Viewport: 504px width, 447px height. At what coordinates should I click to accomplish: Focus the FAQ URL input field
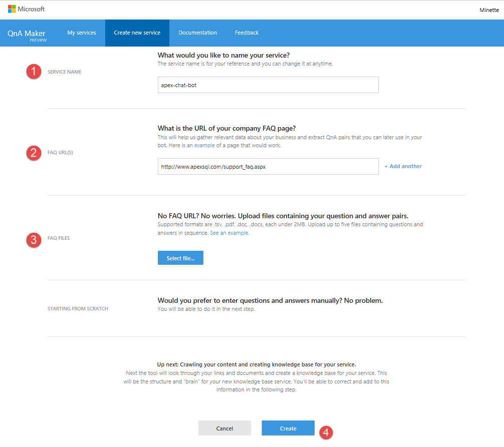pos(268,166)
